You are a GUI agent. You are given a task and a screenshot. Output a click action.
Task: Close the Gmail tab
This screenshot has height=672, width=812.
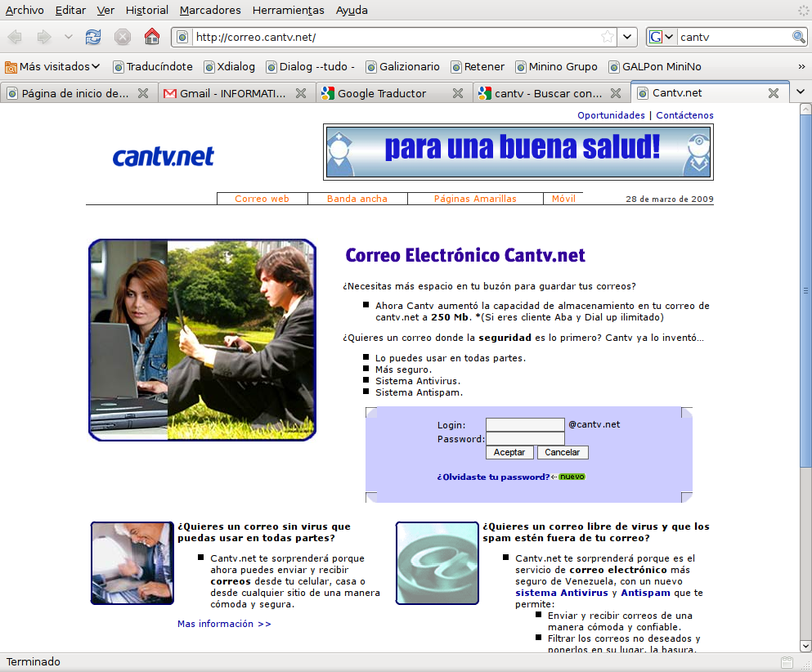coord(301,93)
